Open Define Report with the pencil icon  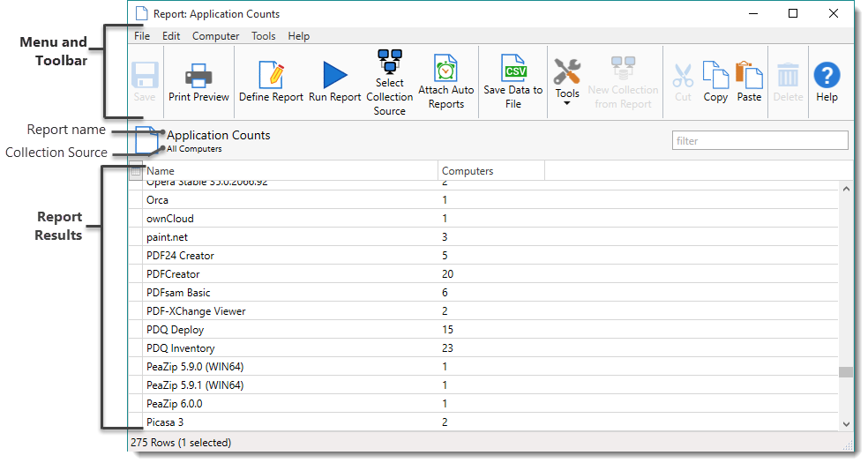coord(271,75)
